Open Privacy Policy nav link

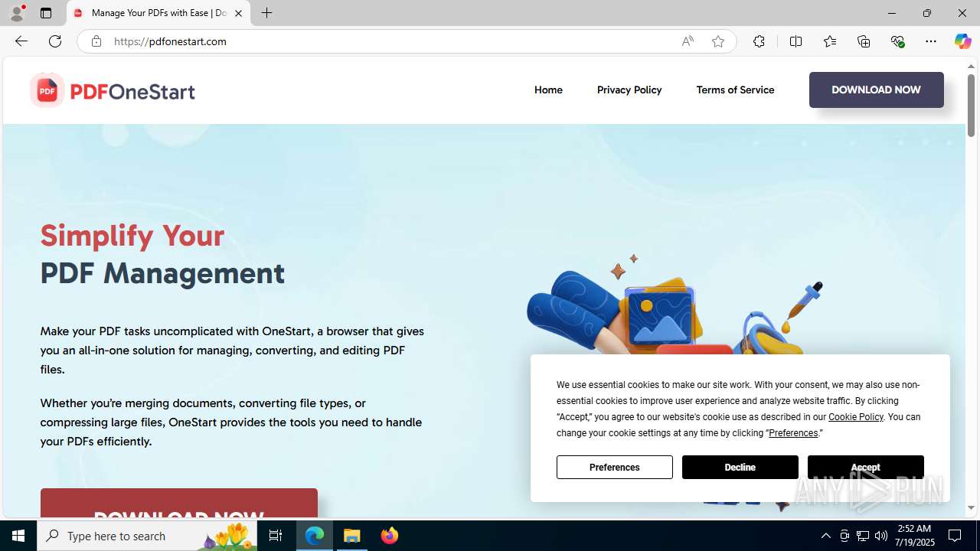[x=629, y=90]
